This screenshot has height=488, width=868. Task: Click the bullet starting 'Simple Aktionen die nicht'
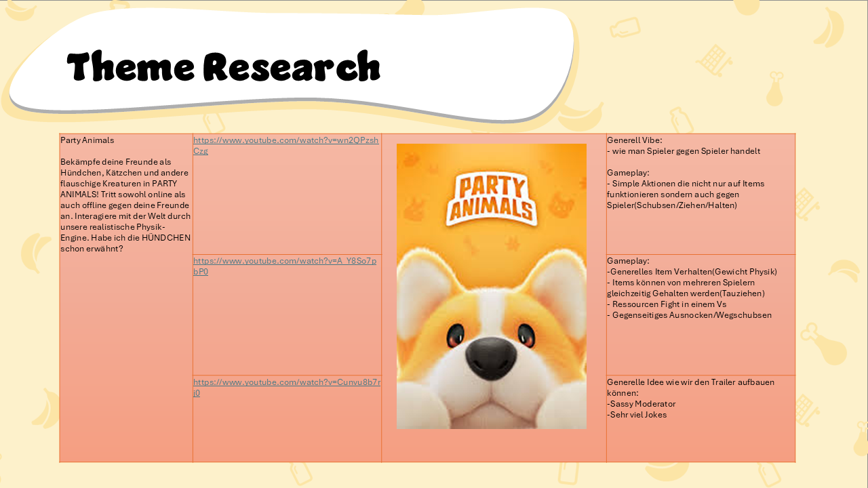686,194
